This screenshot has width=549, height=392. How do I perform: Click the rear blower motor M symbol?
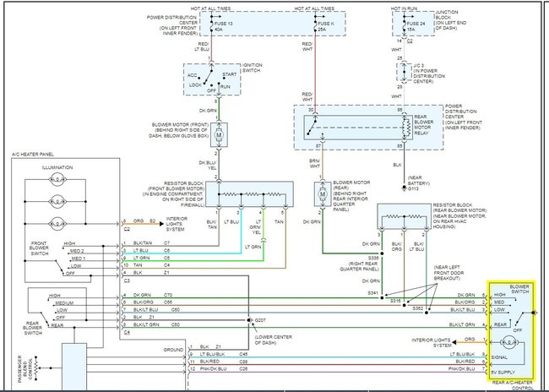(x=323, y=193)
